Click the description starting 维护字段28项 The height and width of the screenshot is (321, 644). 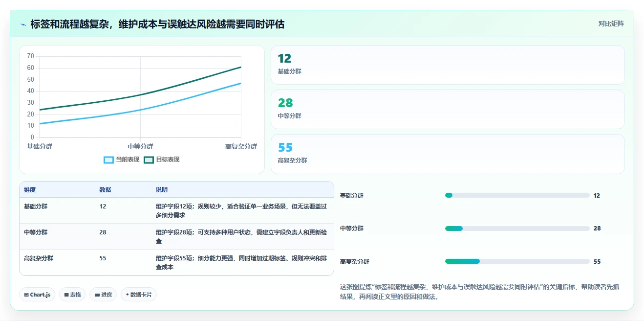tap(241, 237)
